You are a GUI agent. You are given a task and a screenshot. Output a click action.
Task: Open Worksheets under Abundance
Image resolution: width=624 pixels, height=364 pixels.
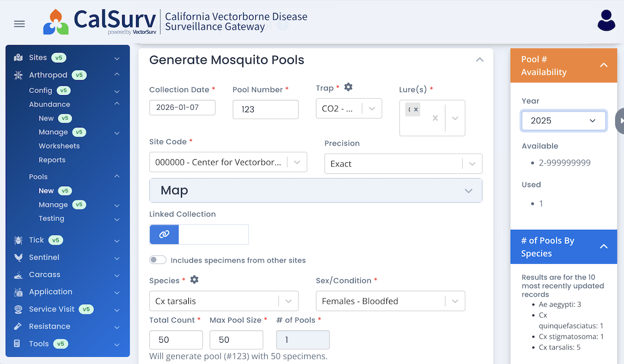click(59, 146)
